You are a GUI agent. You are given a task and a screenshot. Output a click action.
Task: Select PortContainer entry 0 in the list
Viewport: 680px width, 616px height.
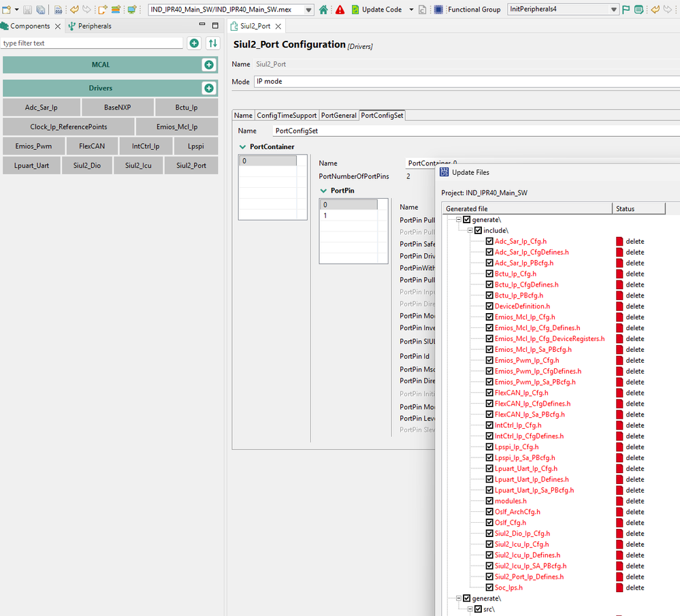(x=268, y=161)
